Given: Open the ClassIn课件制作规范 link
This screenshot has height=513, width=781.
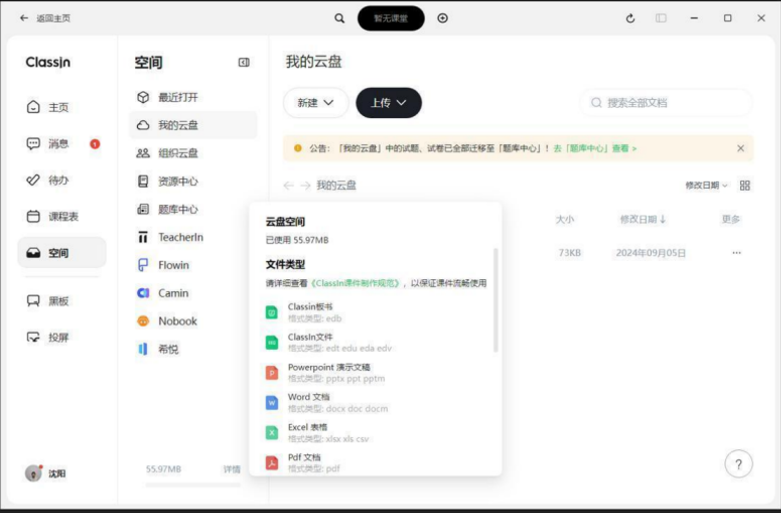Looking at the screenshot, I should [358, 283].
